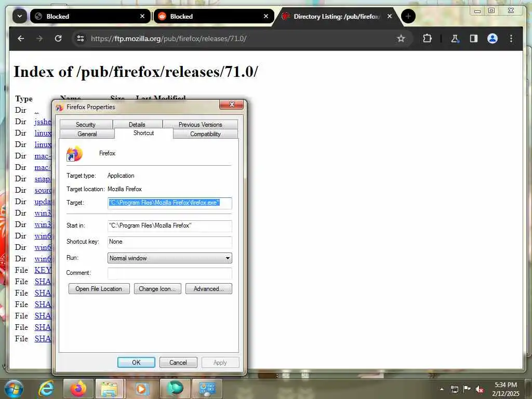Open the tab search chevron button
This screenshot has height=399, width=532.
(x=20, y=16)
